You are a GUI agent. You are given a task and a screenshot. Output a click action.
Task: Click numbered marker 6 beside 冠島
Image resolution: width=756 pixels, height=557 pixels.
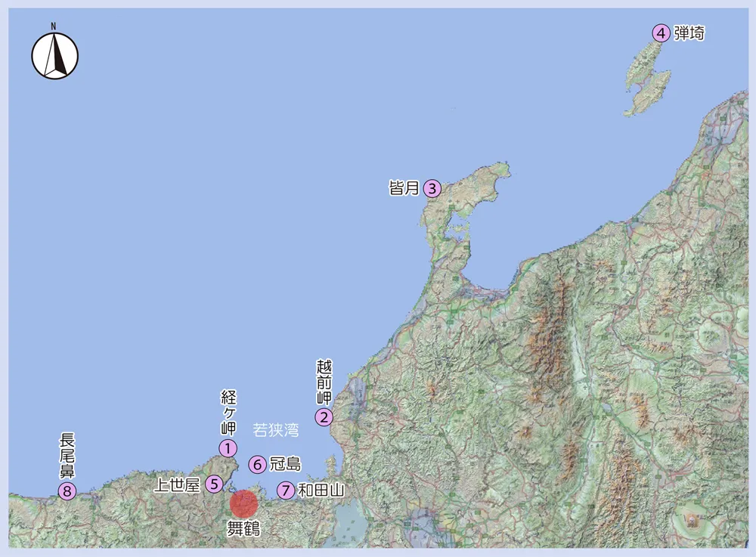(258, 465)
